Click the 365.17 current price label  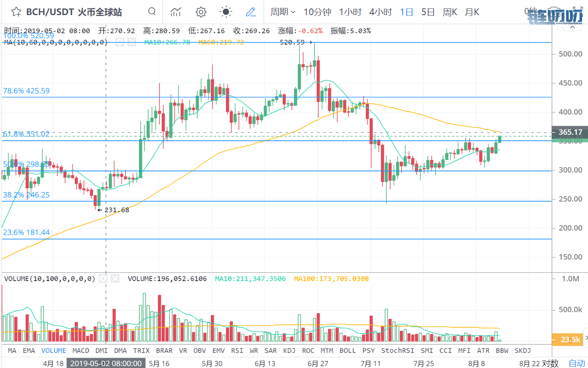pyautogui.click(x=570, y=132)
